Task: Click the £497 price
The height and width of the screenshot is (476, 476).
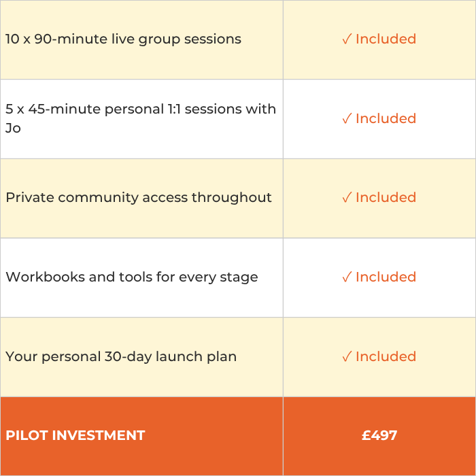Action: [x=379, y=435]
